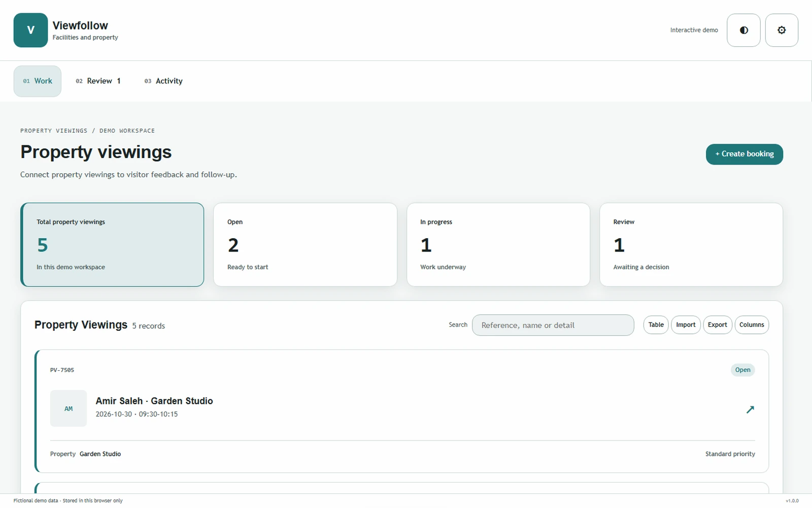Focus the Reference, name or detail search field

553,325
